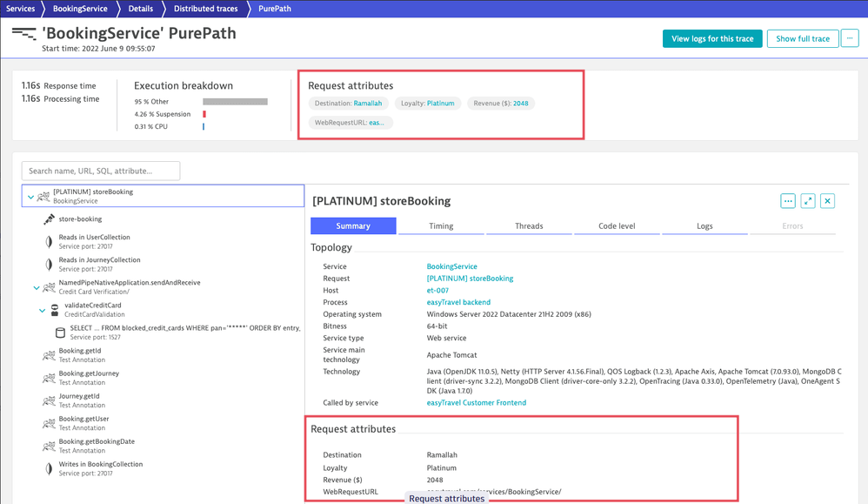Screen dimensions: 868x504
Task: Go to BookingService in the breadcrumb
Action: coord(80,9)
